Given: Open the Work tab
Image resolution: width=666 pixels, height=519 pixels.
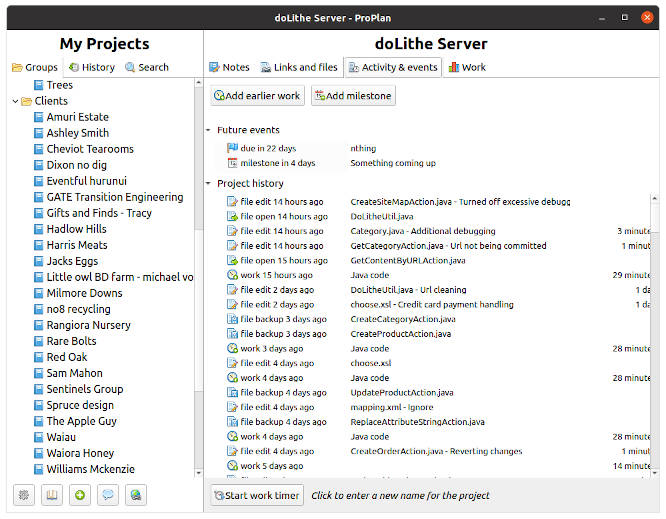Looking at the screenshot, I should click(x=467, y=67).
